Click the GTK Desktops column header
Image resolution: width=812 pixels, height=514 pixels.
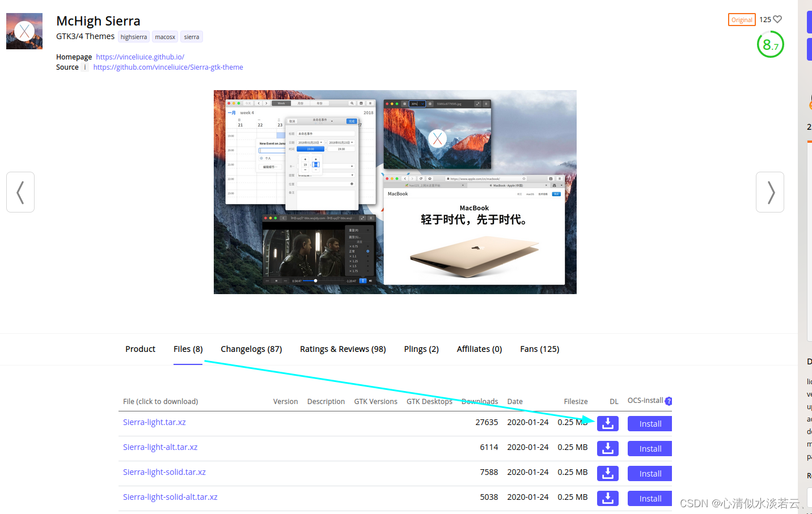(x=429, y=401)
